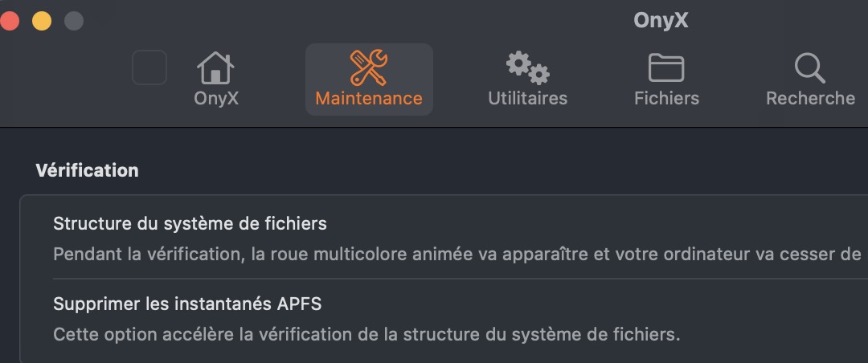Open the Fichiers tab label
Screen dimensions: 868x363
tap(666, 98)
